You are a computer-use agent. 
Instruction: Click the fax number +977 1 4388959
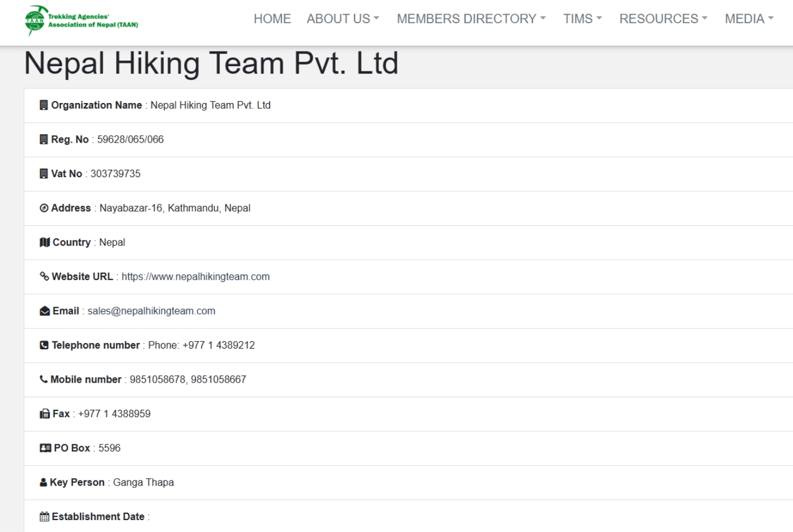114,414
